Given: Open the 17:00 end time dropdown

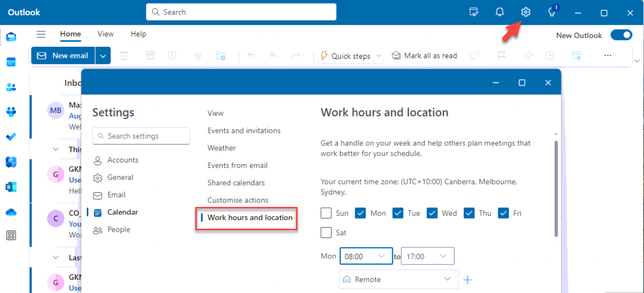Looking at the screenshot, I should click(427, 256).
